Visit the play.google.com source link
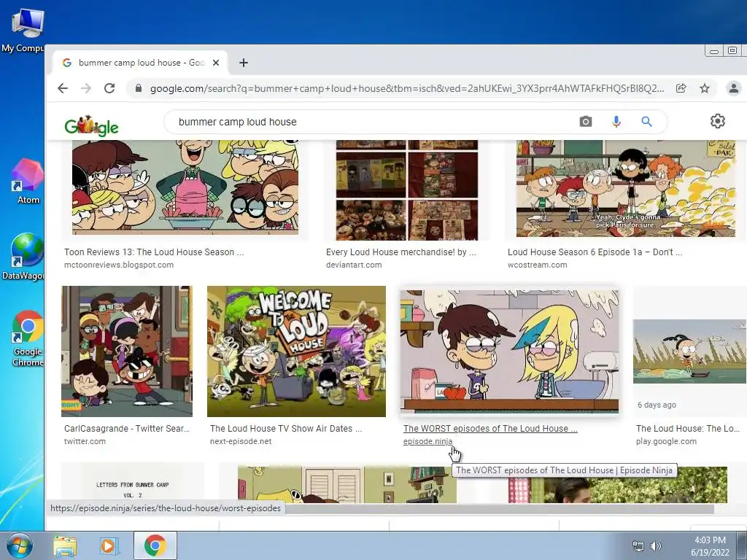Screen dimensions: 747x560 tap(666, 441)
